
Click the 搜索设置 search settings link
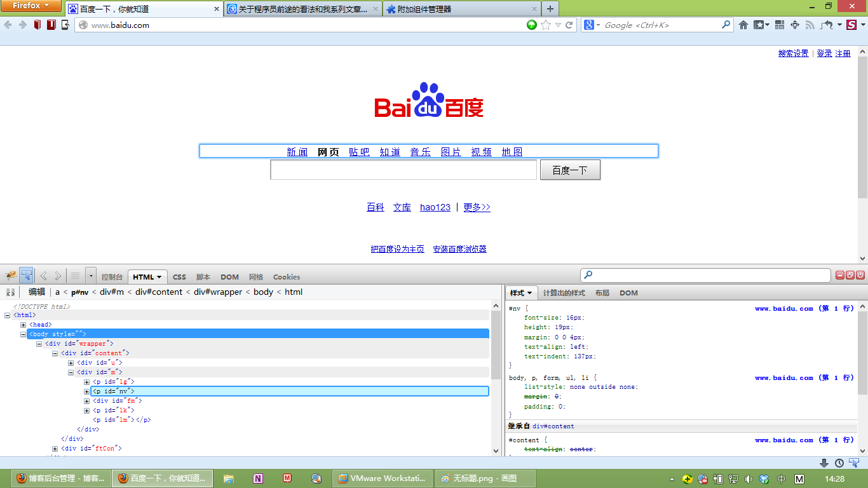point(794,53)
